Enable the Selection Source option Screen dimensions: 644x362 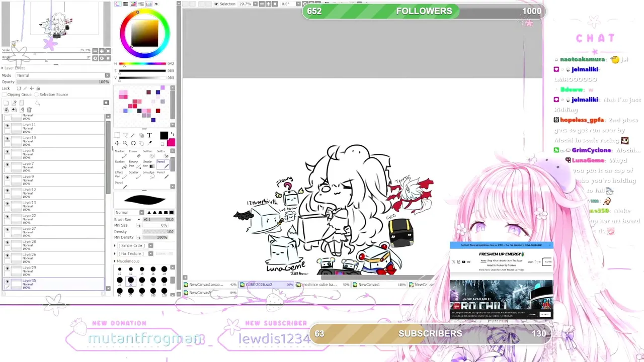36,95
